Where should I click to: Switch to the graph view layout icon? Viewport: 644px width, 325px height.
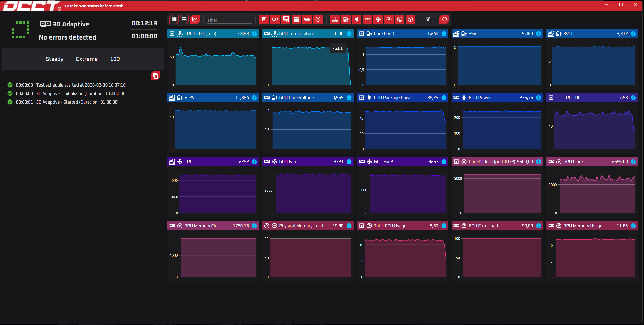(x=195, y=19)
